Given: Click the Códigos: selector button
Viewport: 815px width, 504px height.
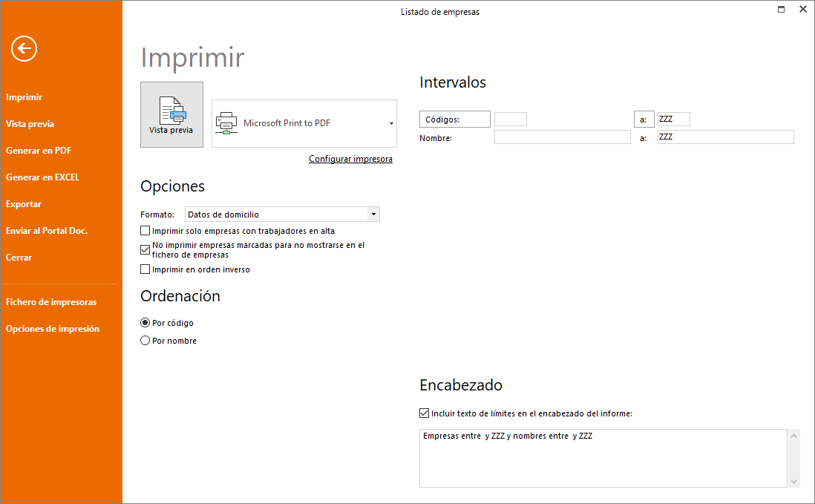Looking at the screenshot, I should click(x=455, y=119).
